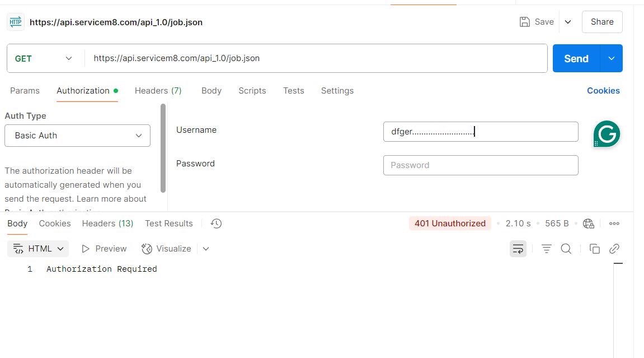Screen dimensions: 644x358
Task: Open the request Headers (7) tab
Action: pyautogui.click(x=158, y=91)
